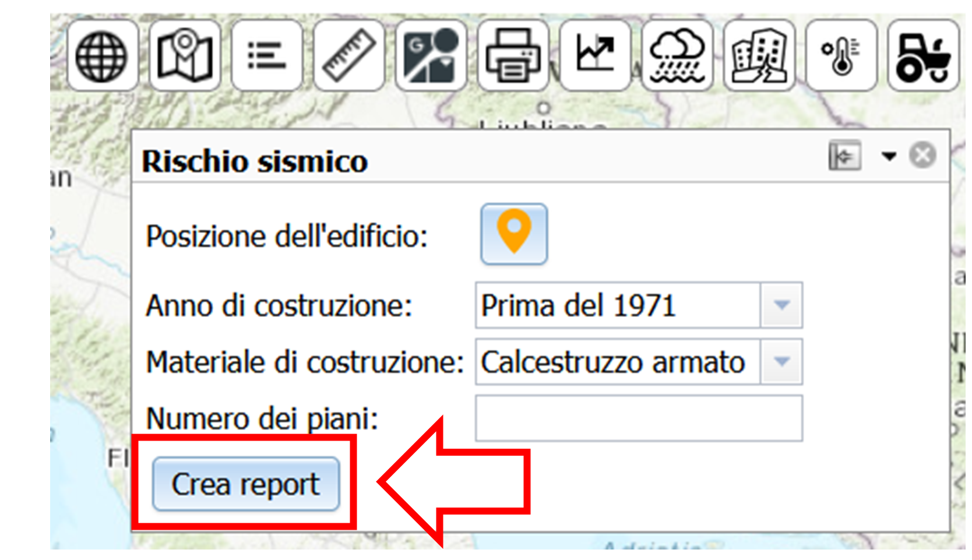Open the Anno di costruzione dropdown arrow
Screen dimensions: 972x560
tap(781, 305)
